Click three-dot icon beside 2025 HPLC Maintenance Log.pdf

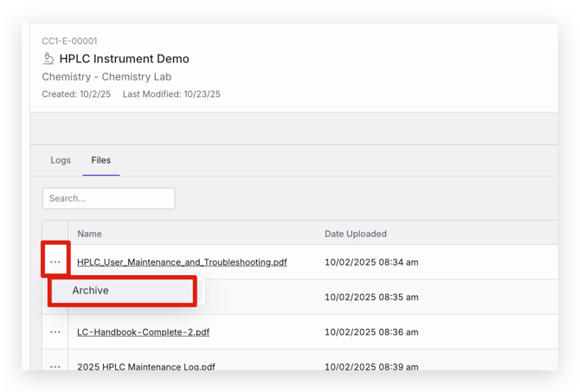pyautogui.click(x=55, y=366)
